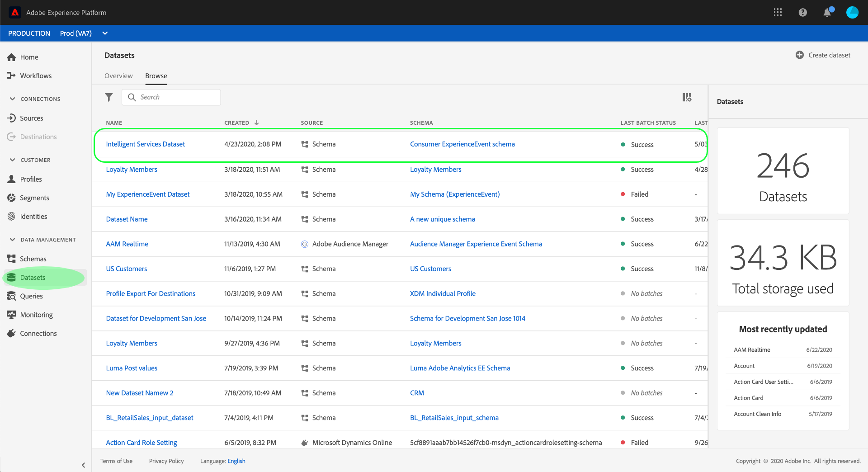Select the Browse tab
The width and height of the screenshot is (868, 472).
tap(156, 76)
